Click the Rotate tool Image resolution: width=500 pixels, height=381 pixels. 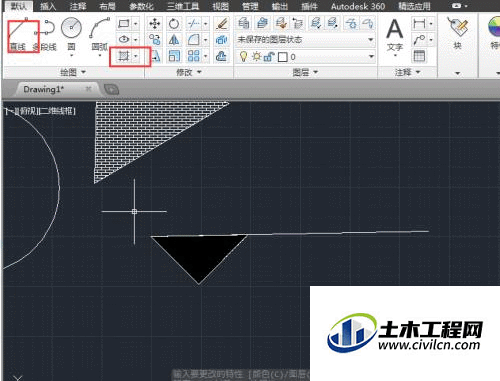tap(174, 24)
